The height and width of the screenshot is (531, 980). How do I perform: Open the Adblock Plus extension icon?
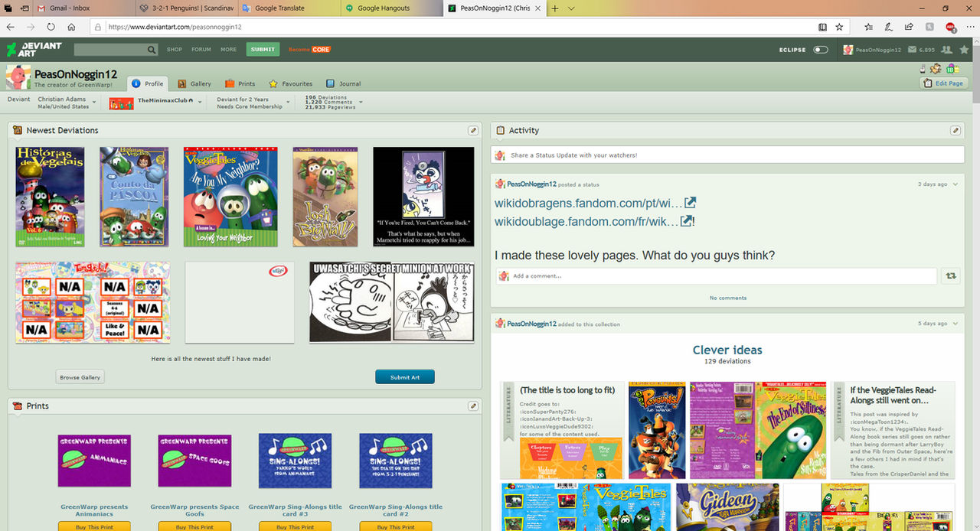coord(950,27)
